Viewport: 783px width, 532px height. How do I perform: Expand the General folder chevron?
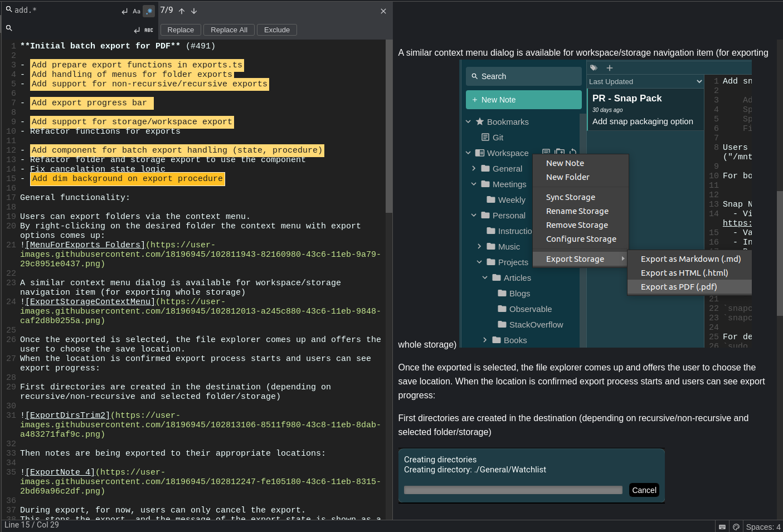[x=474, y=168]
